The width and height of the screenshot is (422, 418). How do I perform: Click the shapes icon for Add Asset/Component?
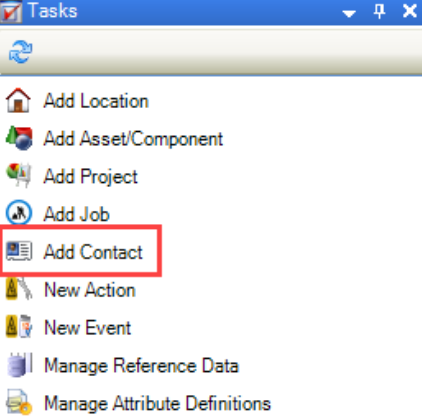point(19,138)
